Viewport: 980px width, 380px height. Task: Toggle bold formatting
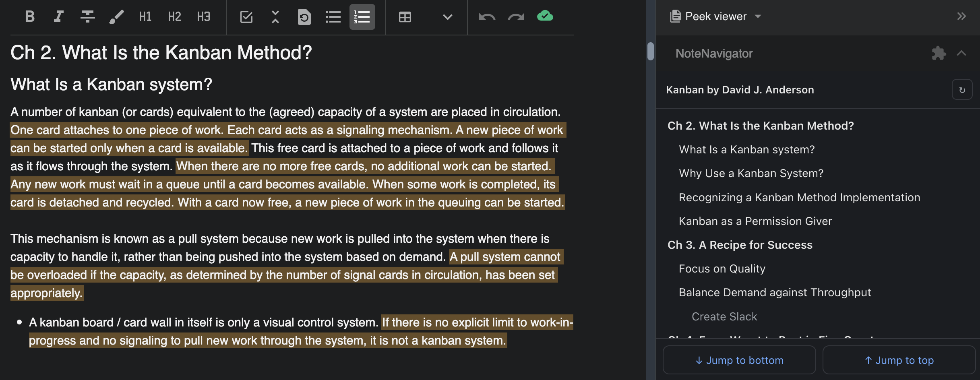[x=30, y=17]
